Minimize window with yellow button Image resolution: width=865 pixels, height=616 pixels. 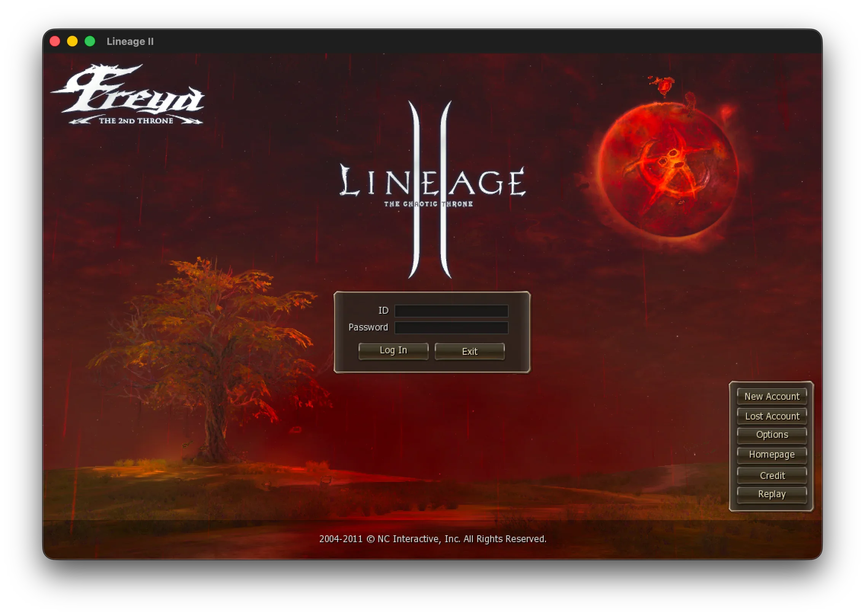[72, 41]
